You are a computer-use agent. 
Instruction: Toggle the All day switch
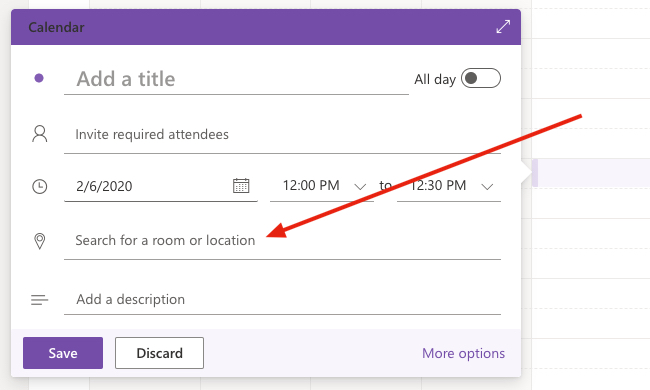click(x=481, y=78)
